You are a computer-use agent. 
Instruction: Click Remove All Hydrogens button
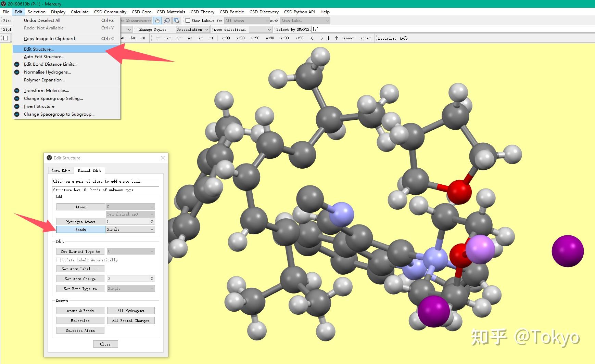pyautogui.click(x=131, y=311)
